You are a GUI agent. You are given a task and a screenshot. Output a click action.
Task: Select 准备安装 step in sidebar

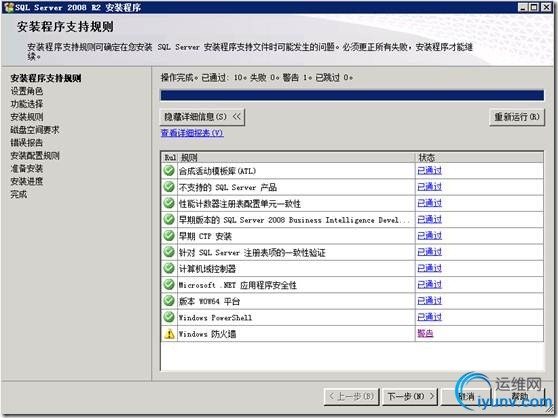tap(27, 168)
